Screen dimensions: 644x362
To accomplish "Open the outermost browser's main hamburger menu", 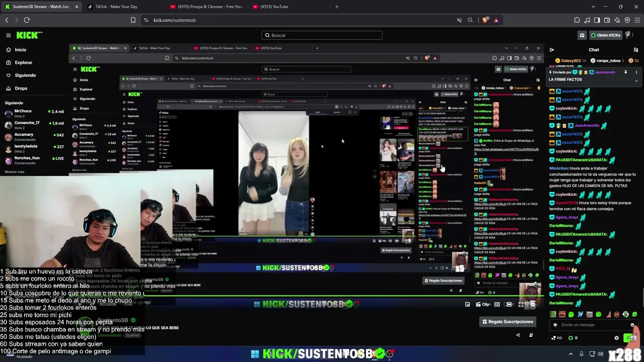I will [x=637, y=20].
